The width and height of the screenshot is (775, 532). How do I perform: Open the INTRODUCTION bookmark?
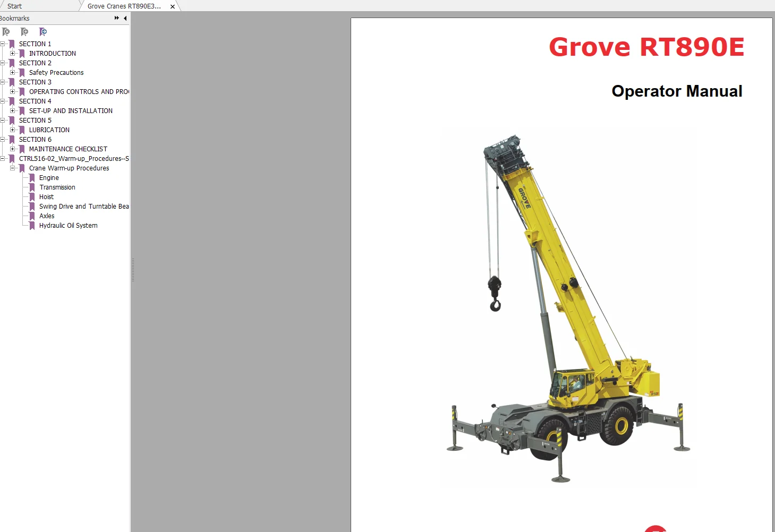pyautogui.click(x=53, y=54)
